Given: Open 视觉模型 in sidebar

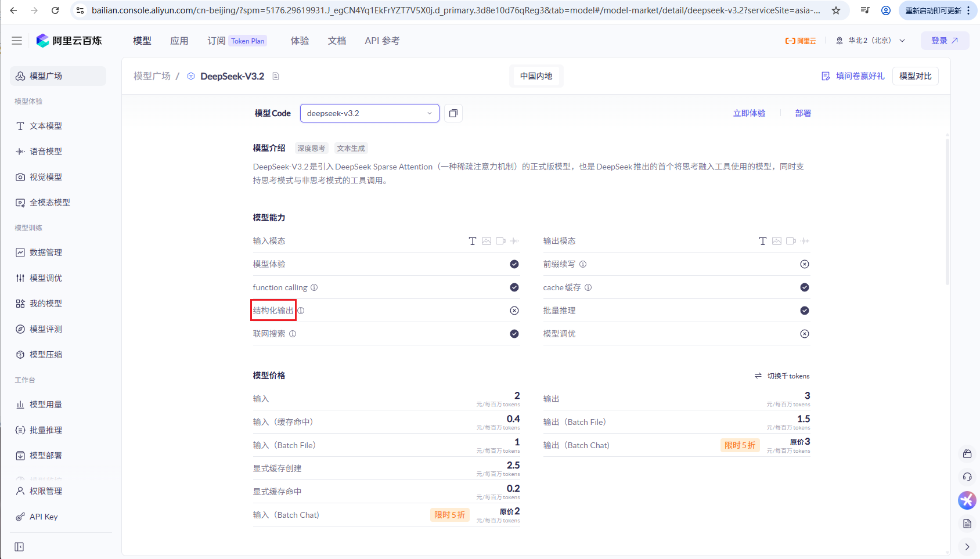Looking at the screenshot, I should (x=58, y=177).
